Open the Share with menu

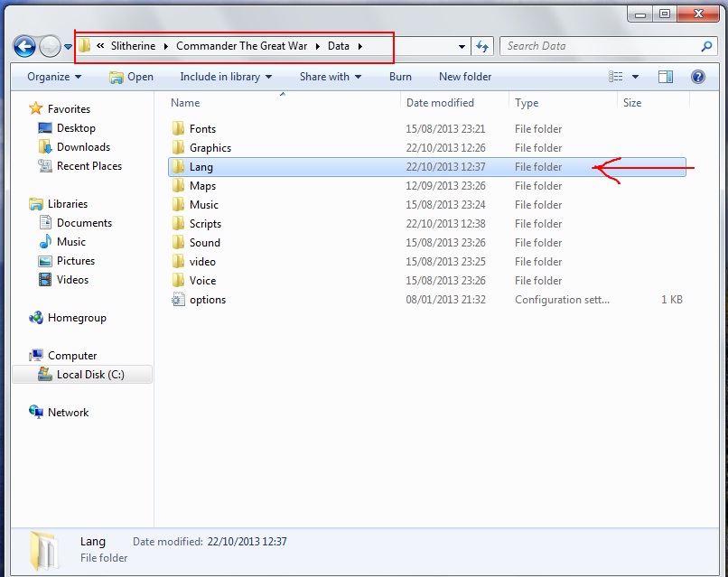click(x=330, y=77)
